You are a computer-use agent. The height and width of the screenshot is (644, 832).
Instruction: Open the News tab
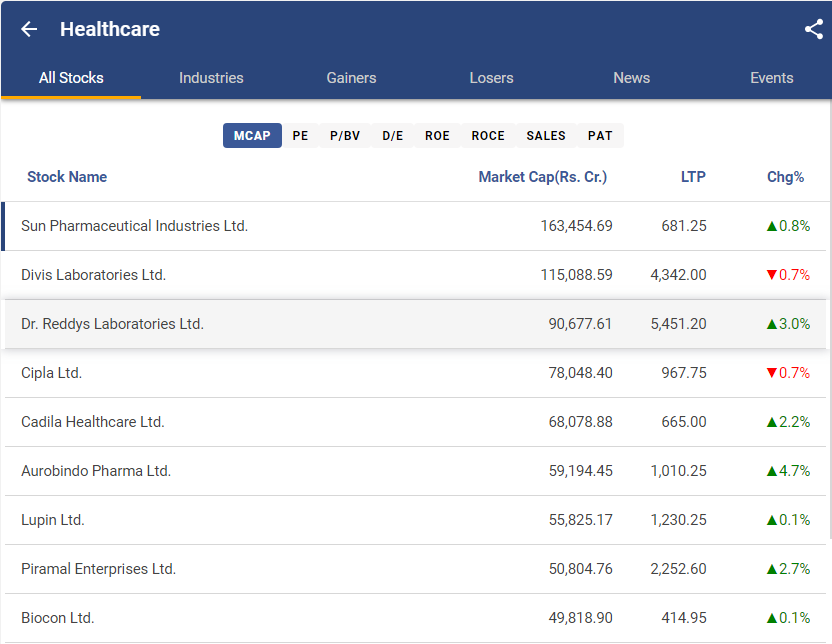[631, 78]
